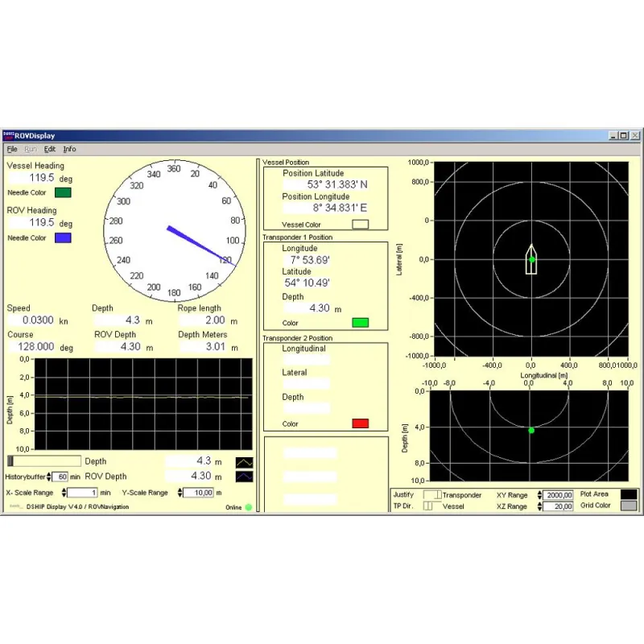
Task: Click the green Online status indicator
Action: 249,507
